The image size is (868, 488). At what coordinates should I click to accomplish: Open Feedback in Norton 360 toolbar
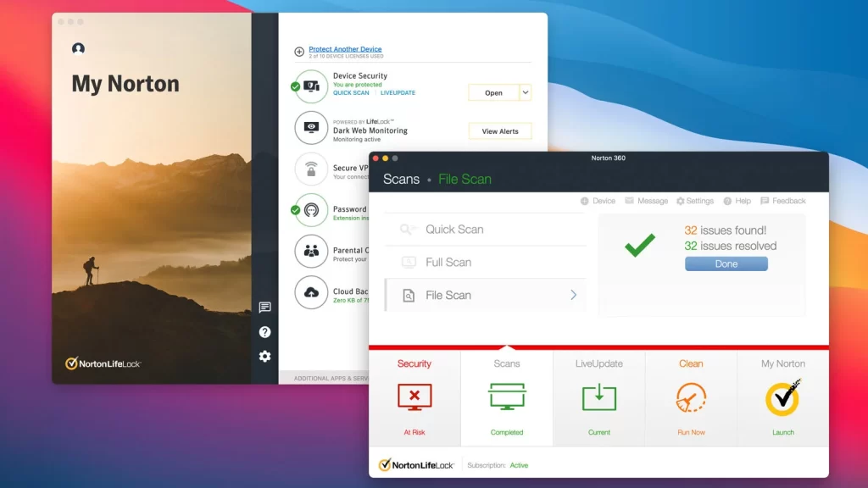(782, 201)
